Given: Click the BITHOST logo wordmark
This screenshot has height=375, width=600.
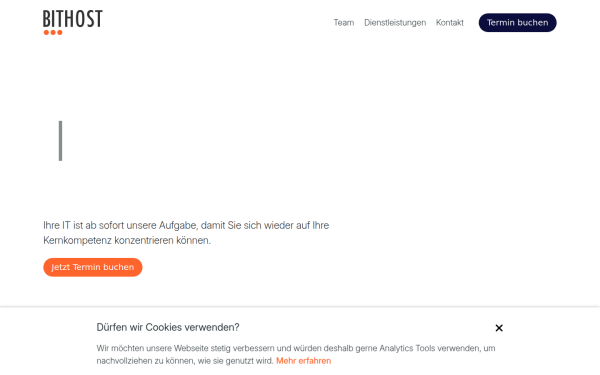Looking at the screenshot, I should coord(73,19).
